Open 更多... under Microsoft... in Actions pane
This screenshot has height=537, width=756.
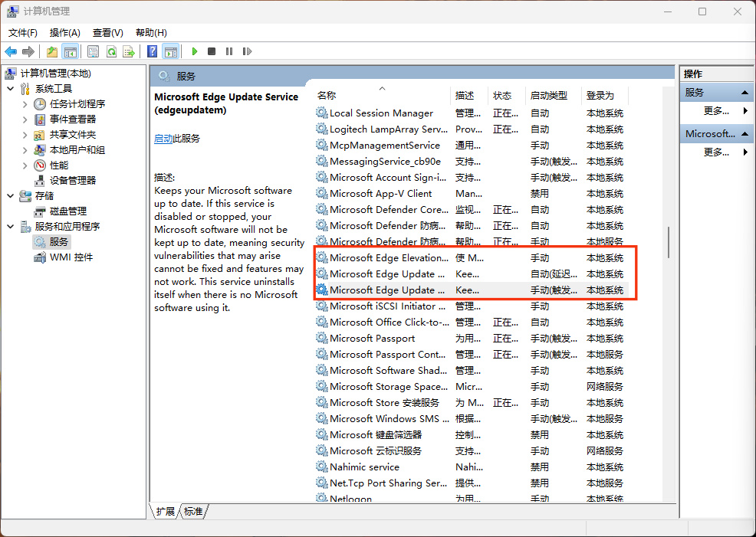coord(716,152)
